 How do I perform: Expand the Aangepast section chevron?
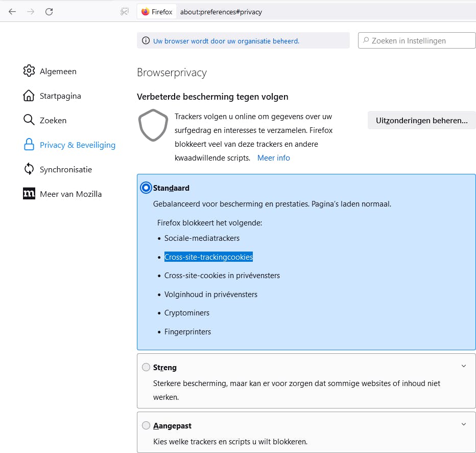(x=464, y=424)
